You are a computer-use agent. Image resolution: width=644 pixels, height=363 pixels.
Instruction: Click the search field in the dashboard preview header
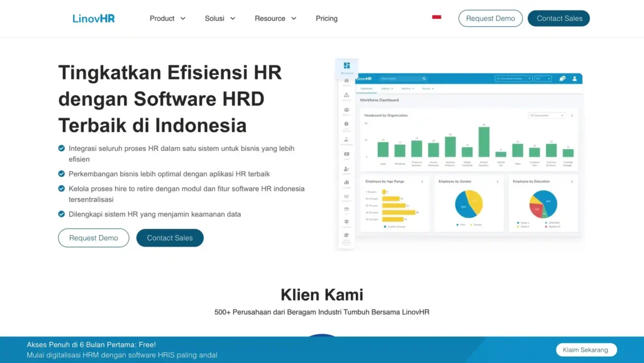pyautogui.click(x=402, y=79)
